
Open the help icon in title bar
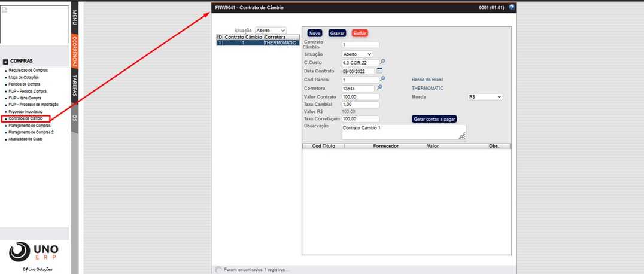512,7
